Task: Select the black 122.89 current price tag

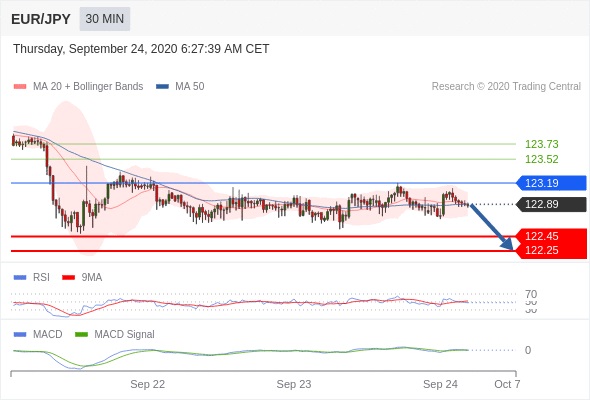Action: (551, 204)
